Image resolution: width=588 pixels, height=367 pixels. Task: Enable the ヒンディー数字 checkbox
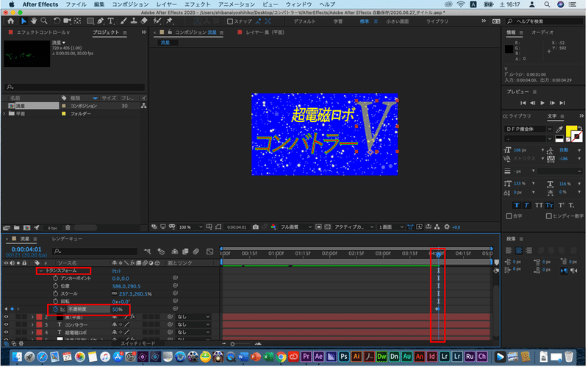[548, 216]
